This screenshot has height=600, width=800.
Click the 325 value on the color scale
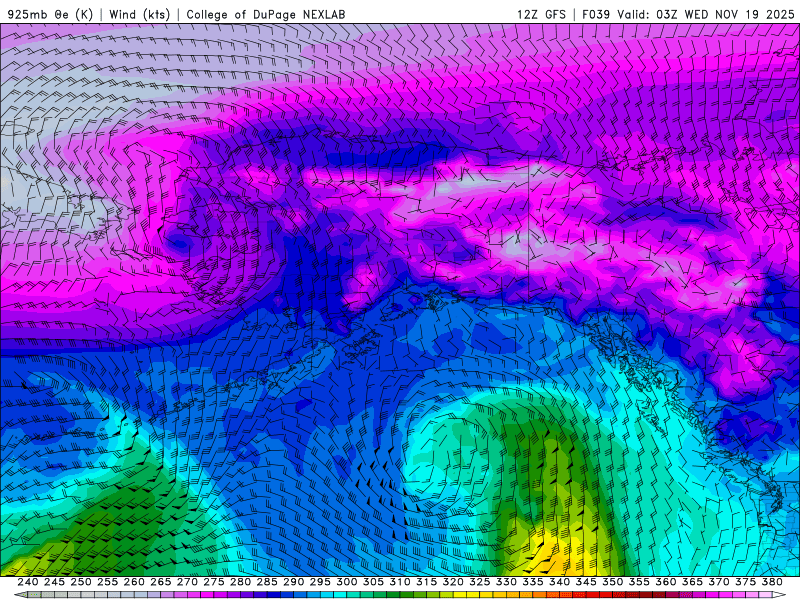click(480, 582)
